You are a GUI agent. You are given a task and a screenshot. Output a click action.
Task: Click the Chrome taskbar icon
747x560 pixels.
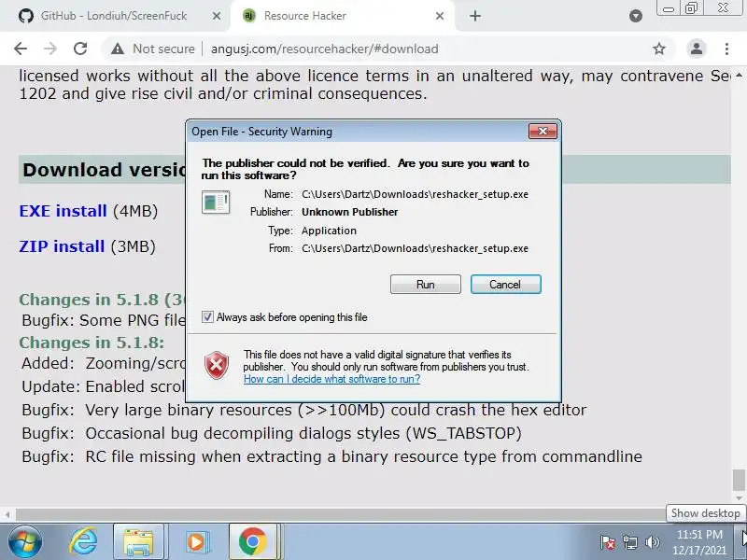[252, 542]
